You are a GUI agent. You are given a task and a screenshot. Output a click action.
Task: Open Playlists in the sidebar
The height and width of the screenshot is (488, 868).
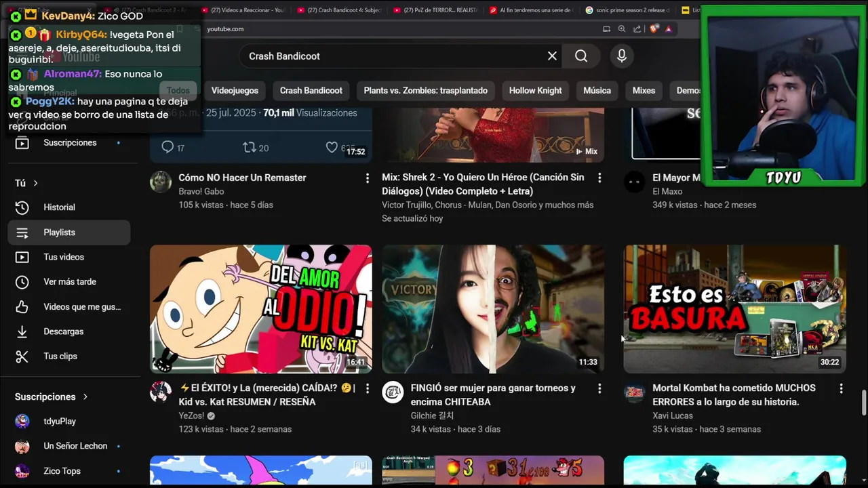pos(68,232)
